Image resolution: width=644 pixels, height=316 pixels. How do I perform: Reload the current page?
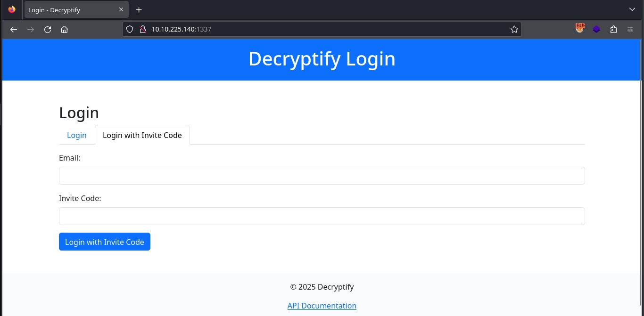[x=48, y=29]
